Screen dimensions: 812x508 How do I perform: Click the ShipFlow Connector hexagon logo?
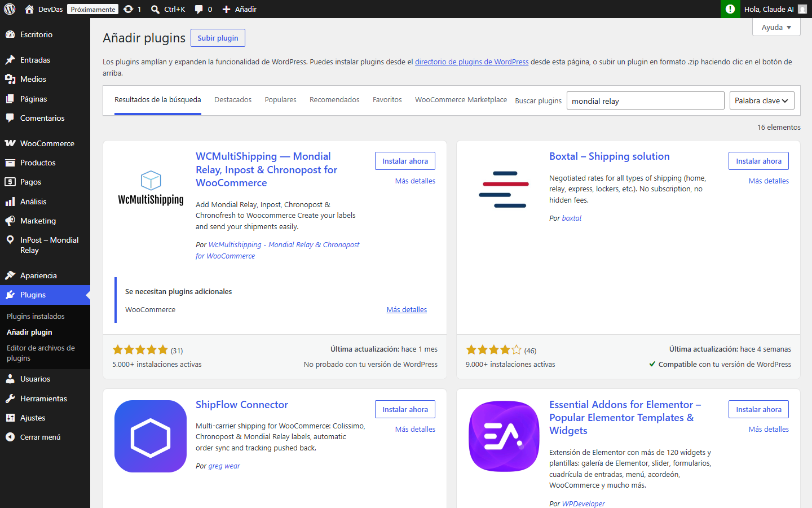pyautogui.click(x=151, y=436)
